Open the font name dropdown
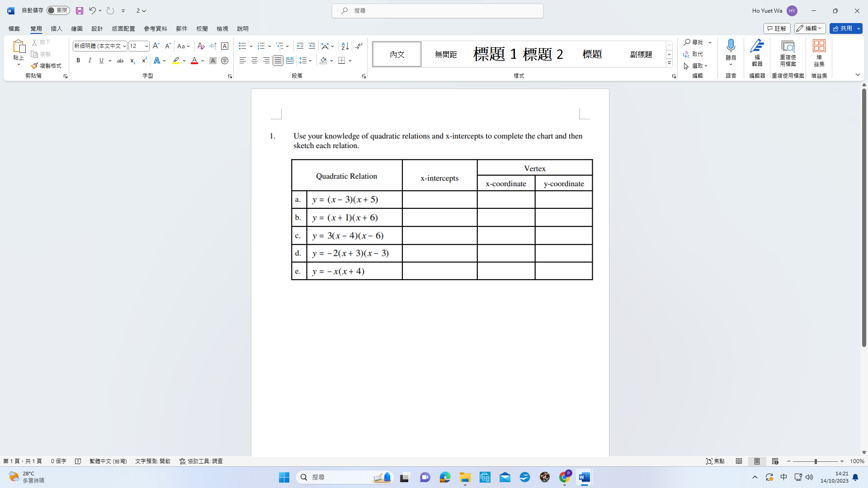Image resolution: width=868 pixels, height=488 pixels. [124, 46]
